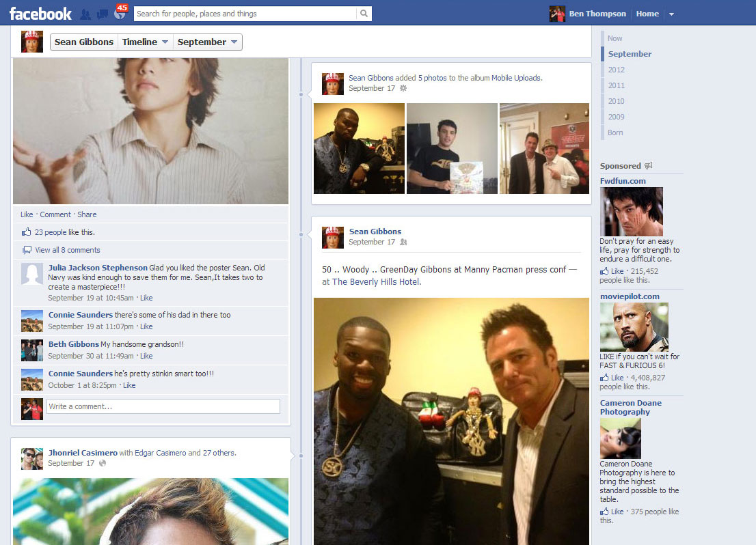Image resolution: width=756 pixels, height=545 pixels.
Task: Open Cameron Doane Photography ad image
Action: click(x=621, y=438)
